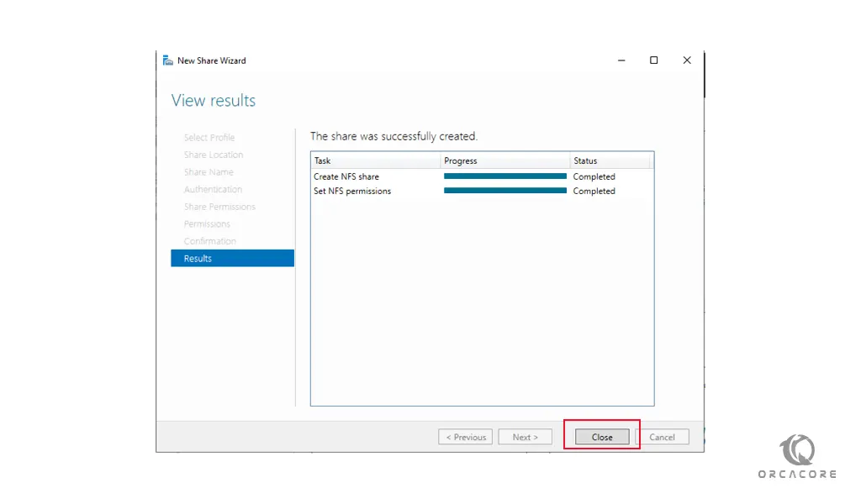Select the Share Name step
Screen dimensions: 861x504
coord(209,172)
